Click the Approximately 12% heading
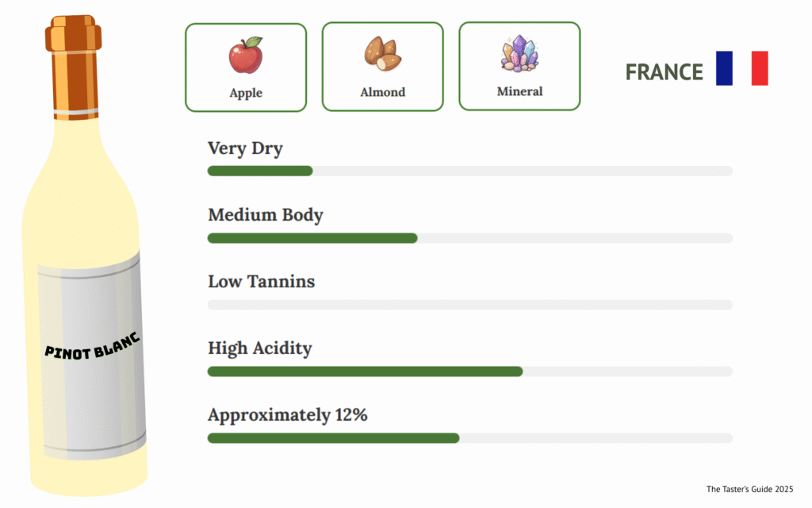Image resolution: width=812 pixels, height=508 pixels. 287,415
